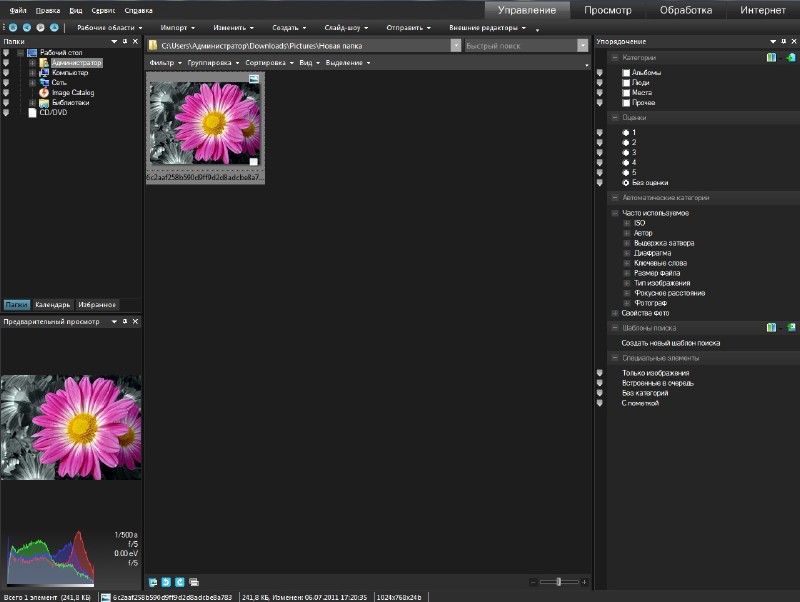Screen dimensions: 800x602
Task: Select the pink flower thumbnail in file list
Action: [205, 122]
